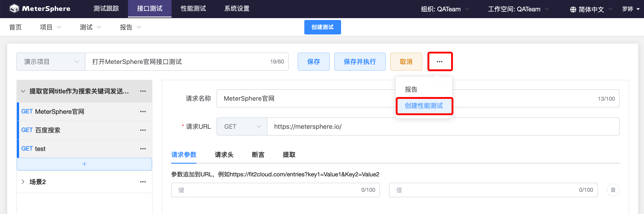The width and height of the screenshot is (644, 214).
Task: Open 系统设置 menu
Action: click(237, 9)
